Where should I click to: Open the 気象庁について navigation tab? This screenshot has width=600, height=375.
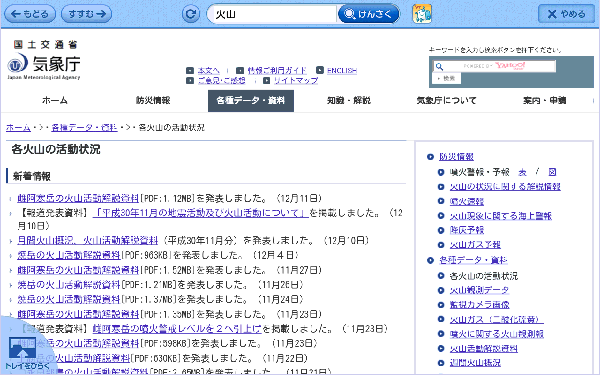click(447, 101)
